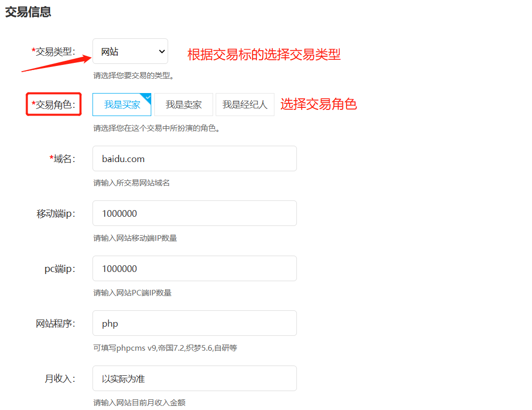Click the red arrow pointing at the dropdown

click(56, 62)
